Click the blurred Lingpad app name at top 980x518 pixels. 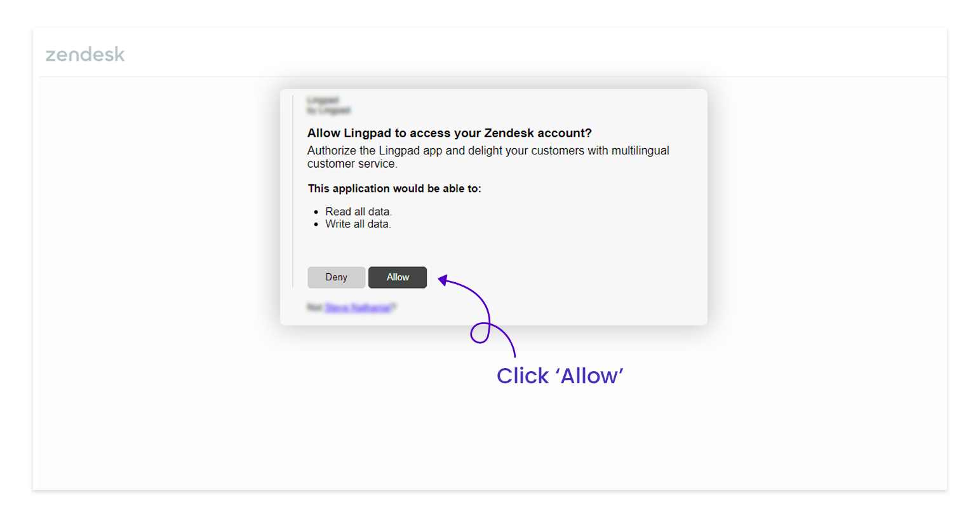(323, 100)
